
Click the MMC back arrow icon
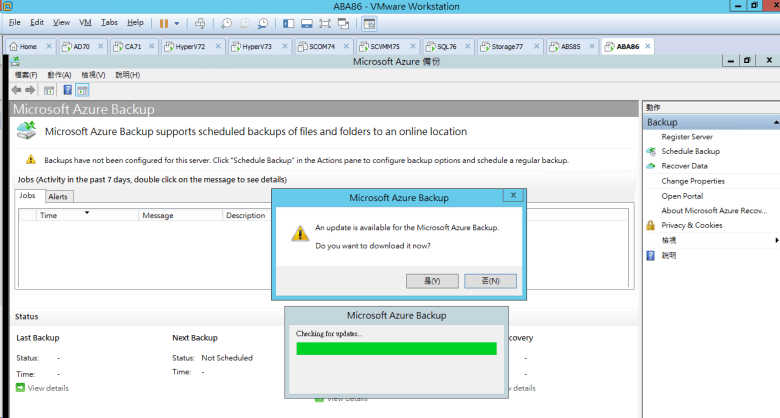point(16,90)
